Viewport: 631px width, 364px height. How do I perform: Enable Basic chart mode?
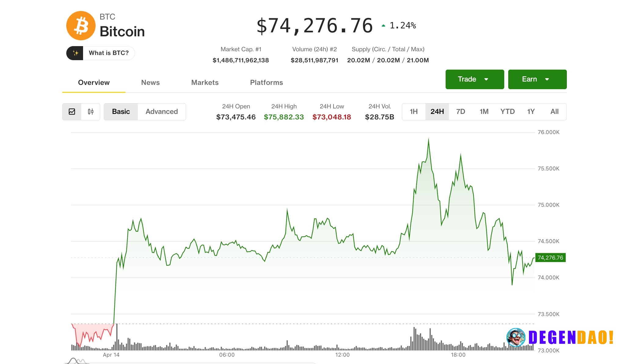pyautogui.click(x=121, y=112)
